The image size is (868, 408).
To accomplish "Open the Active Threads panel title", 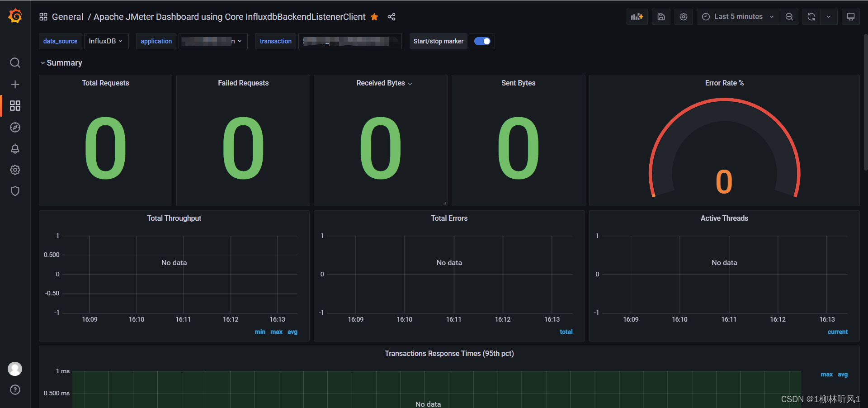I will [724, 218].
